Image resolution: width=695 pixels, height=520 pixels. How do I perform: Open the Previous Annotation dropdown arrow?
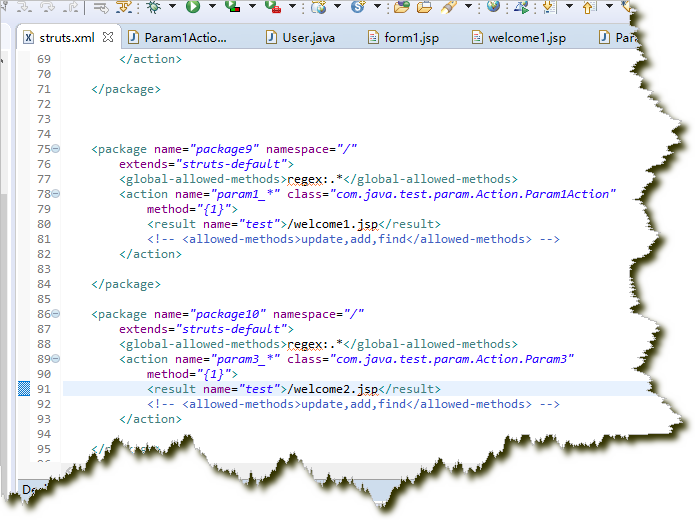coord(609,7)
